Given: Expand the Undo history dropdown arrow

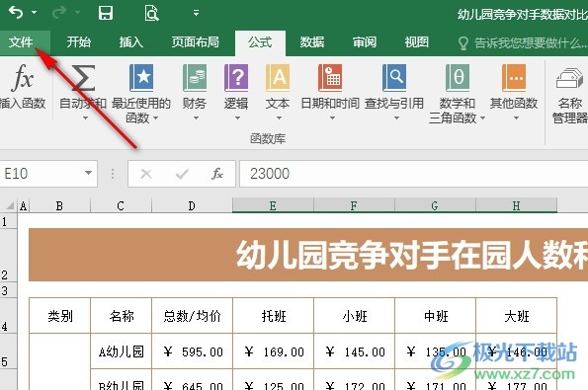Looking at the screenshot, I should [35, 13].
